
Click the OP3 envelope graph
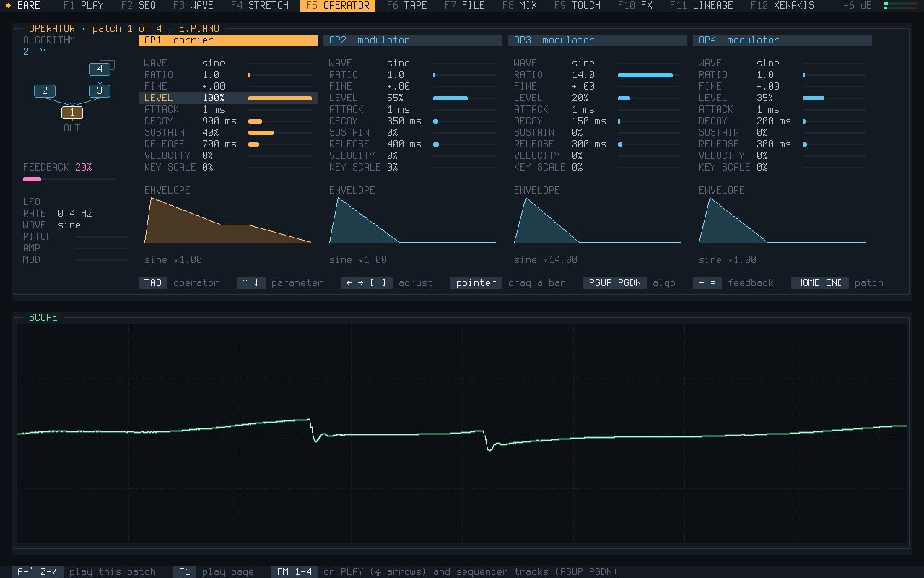(598, 220)
